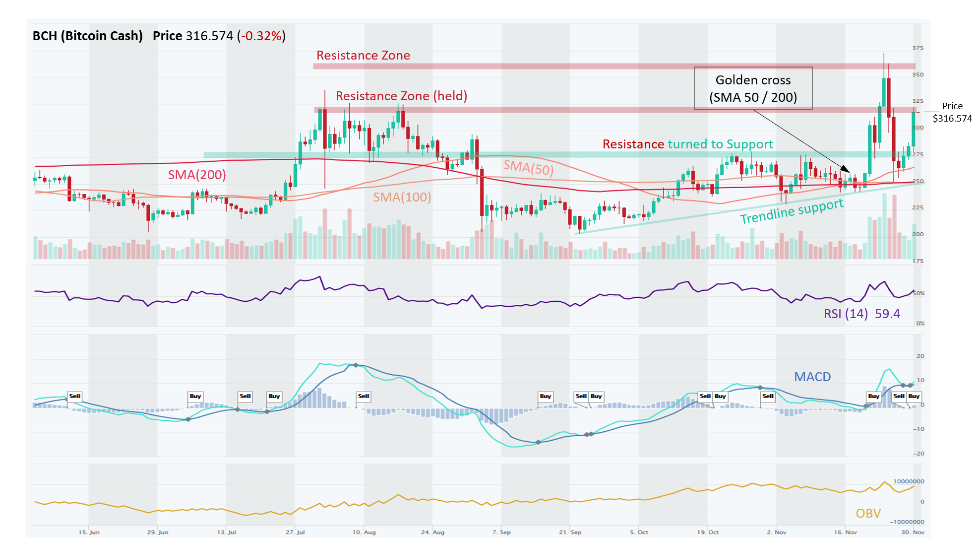Click the SMA(100) line label
The height and width of the screenshot is (538, 980).
(x=402, y=197)
